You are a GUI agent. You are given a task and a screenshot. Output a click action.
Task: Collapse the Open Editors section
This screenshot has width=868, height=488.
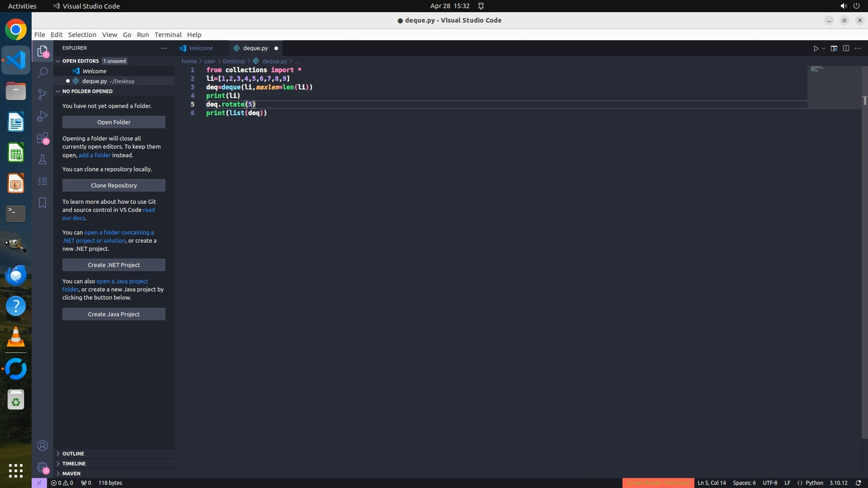(80, 61)
